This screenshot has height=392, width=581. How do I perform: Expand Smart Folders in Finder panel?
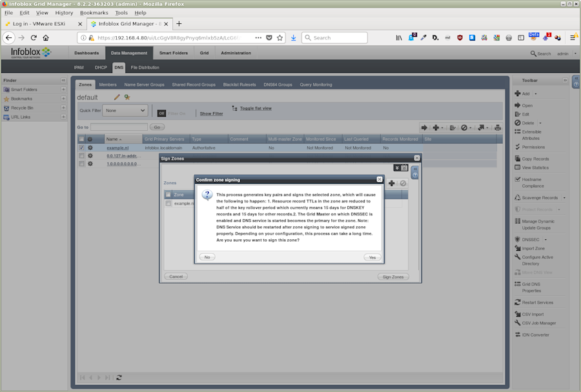(63, 90)
